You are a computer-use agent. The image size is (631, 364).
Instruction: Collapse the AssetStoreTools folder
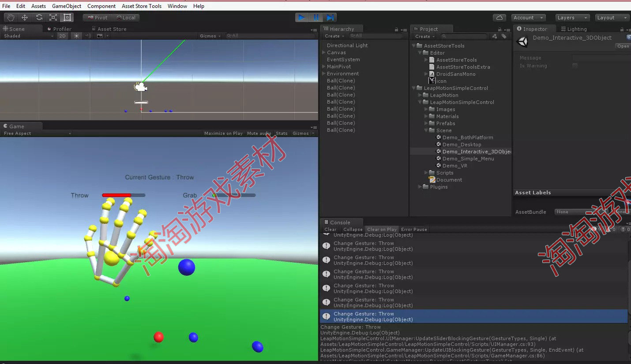tap(414, 46)
